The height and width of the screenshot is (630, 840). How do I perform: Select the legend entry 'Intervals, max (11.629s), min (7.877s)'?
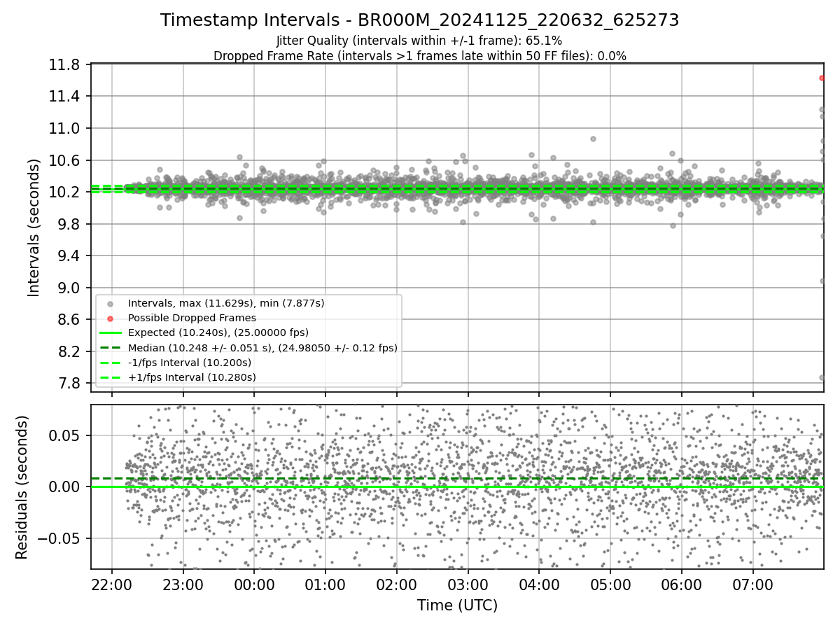pos(226,303)
